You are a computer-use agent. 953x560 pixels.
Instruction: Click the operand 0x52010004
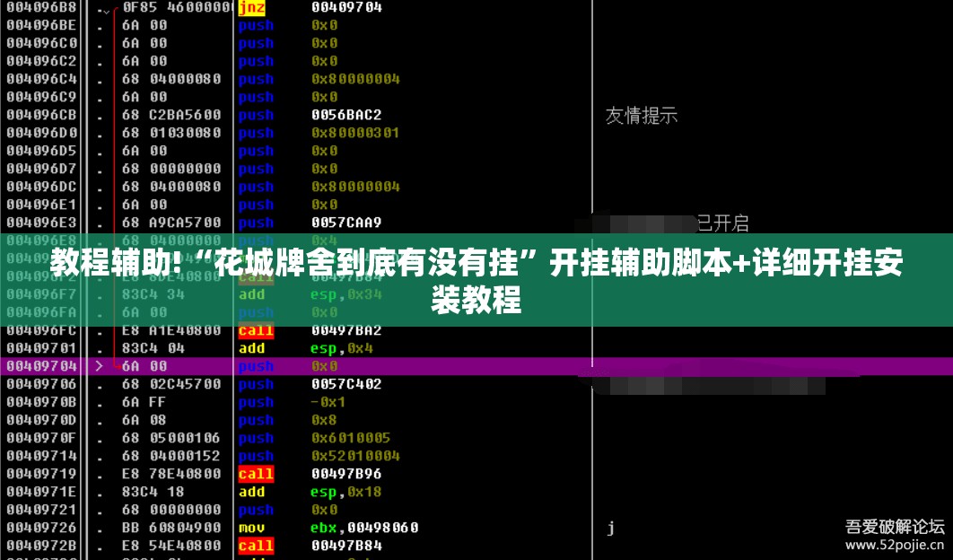355,456
